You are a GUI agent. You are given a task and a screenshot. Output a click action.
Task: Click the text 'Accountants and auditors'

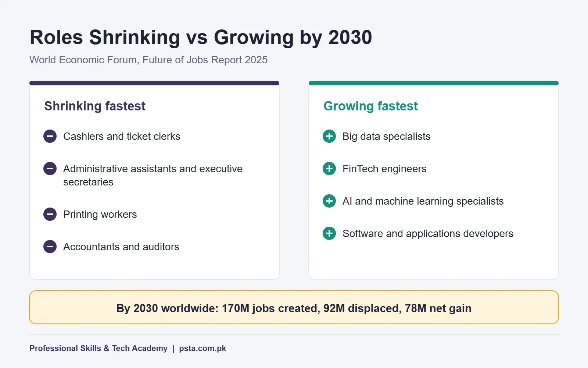coord(121,247)
